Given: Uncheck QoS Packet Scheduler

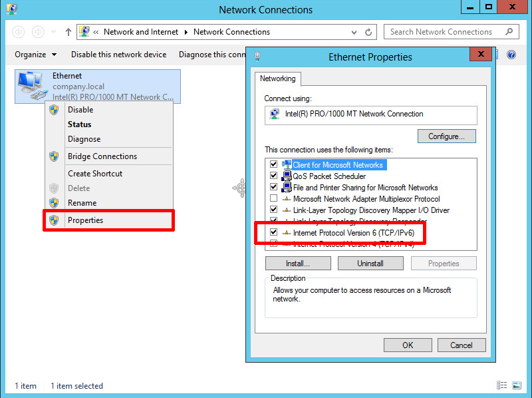Looking at the screenshot, I should [273, 176].
